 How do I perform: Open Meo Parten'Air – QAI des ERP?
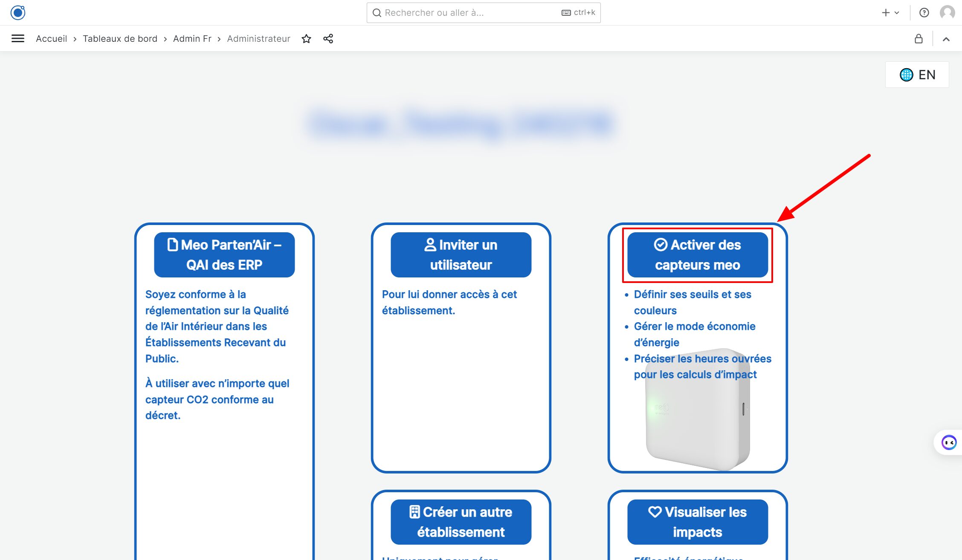224,255
